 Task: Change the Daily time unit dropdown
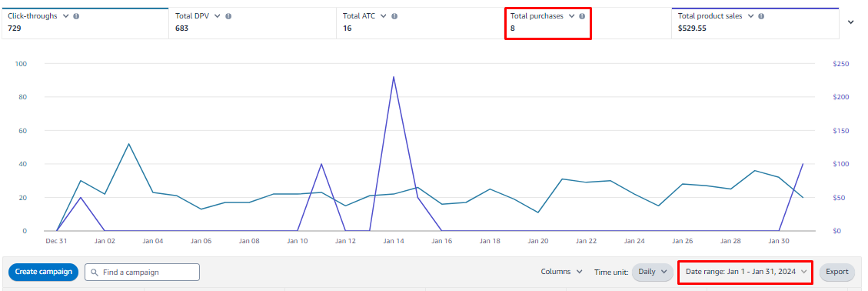(x=653, y=272)
